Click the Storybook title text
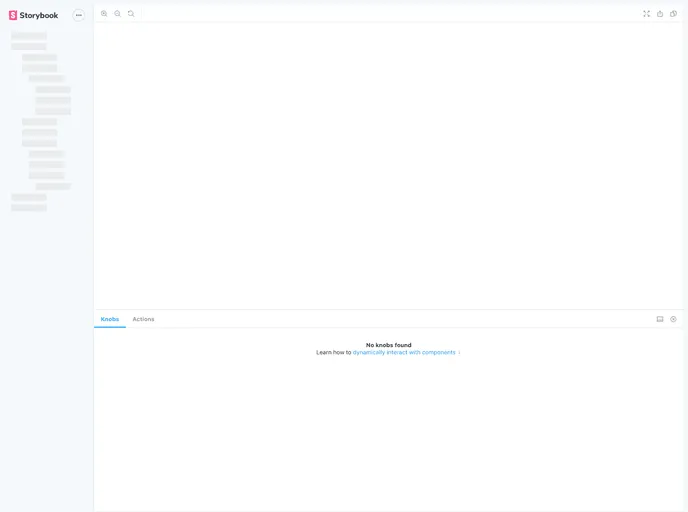Screen dimensions: 688x512 (x=39, y=15)
